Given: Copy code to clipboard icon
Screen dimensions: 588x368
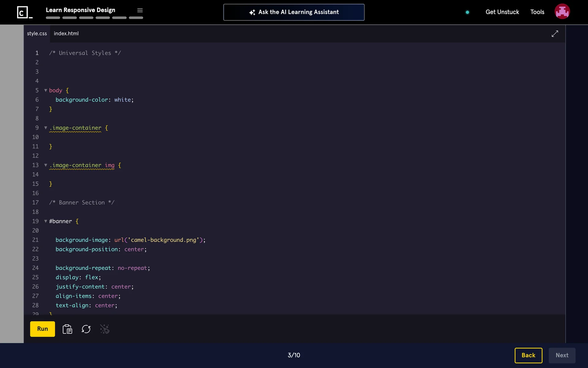Looking at the screenshot, I should (67, 329).
